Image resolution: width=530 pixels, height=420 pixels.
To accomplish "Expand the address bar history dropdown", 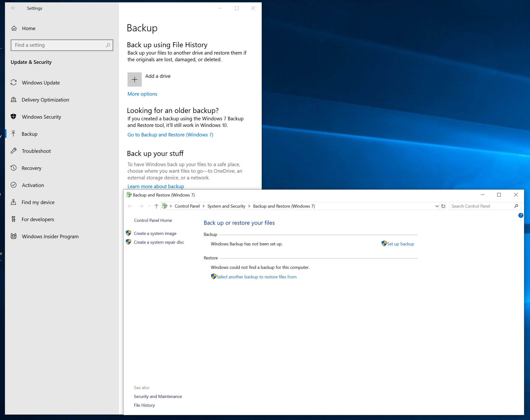I will click(437, 206).
